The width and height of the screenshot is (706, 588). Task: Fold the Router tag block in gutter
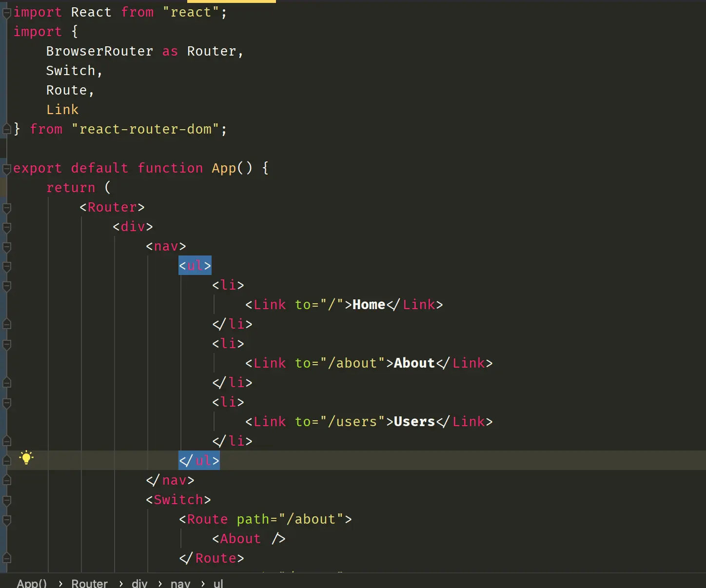(7, 208)
